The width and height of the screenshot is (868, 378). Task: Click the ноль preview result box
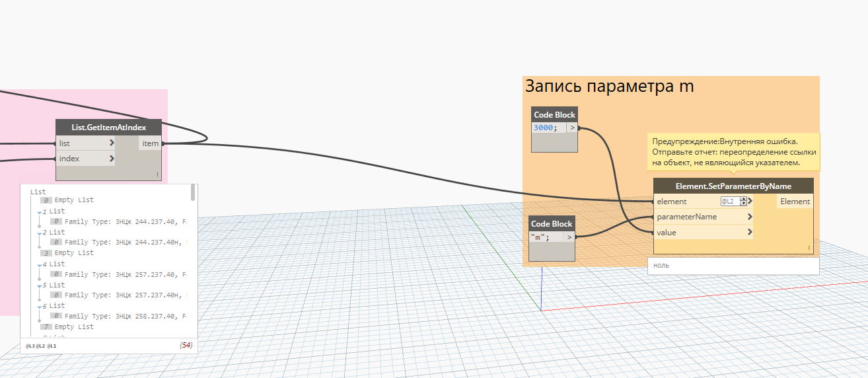point(733,266)
